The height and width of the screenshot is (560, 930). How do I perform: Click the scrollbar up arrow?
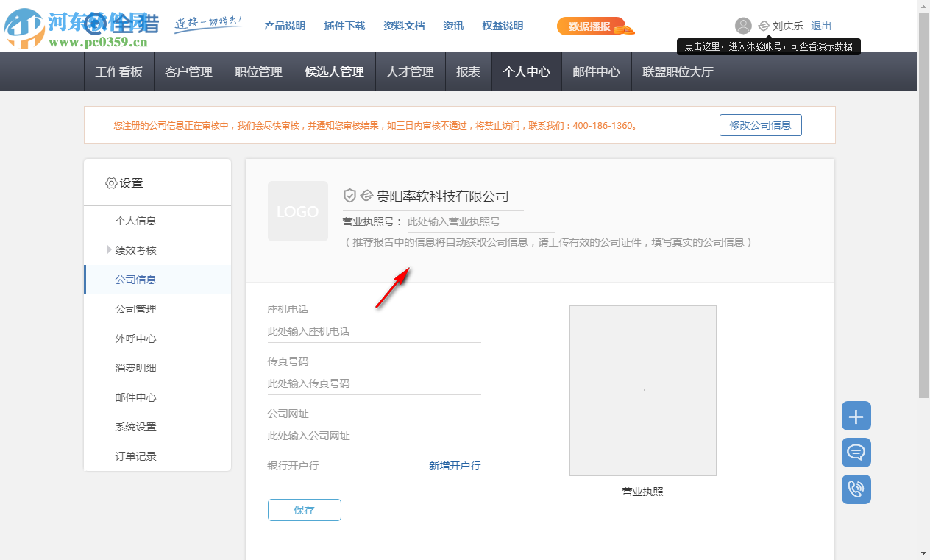(x=923, y=6)
